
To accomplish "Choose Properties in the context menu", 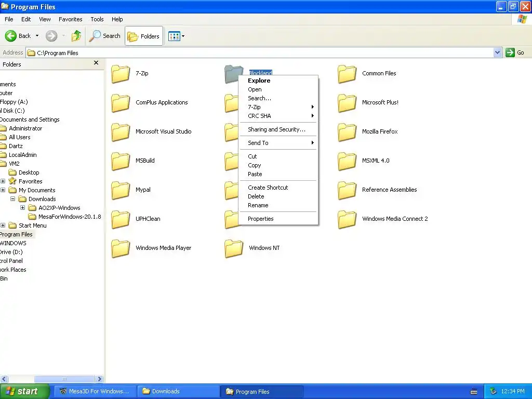I will [278, 219].
